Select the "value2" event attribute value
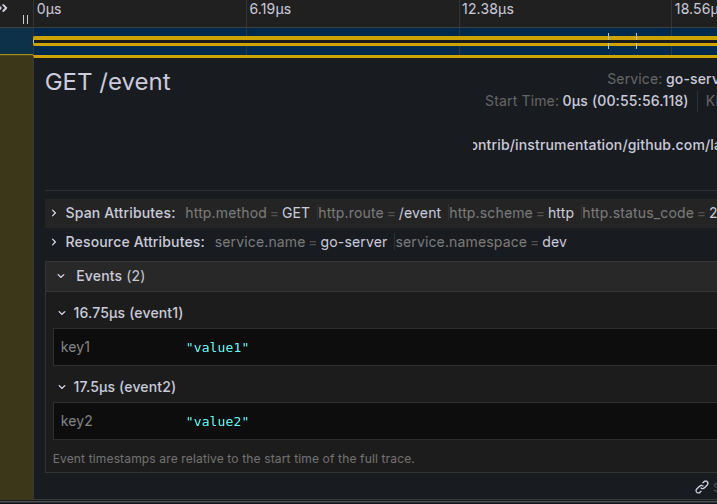The width and height of the screenshot is (717, 504). 217,421
